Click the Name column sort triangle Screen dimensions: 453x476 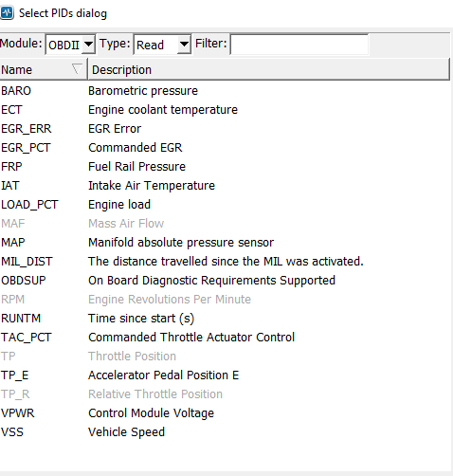[77, 69]
